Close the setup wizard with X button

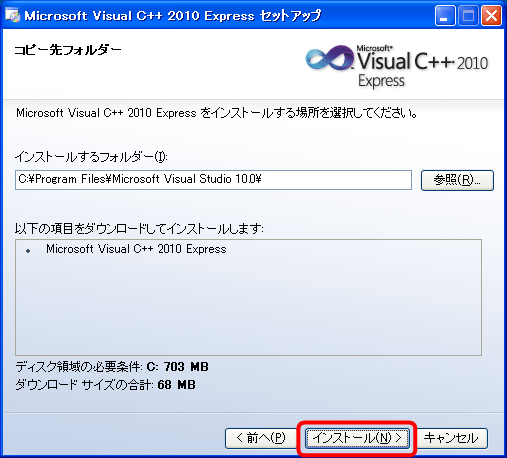point(491,16)
